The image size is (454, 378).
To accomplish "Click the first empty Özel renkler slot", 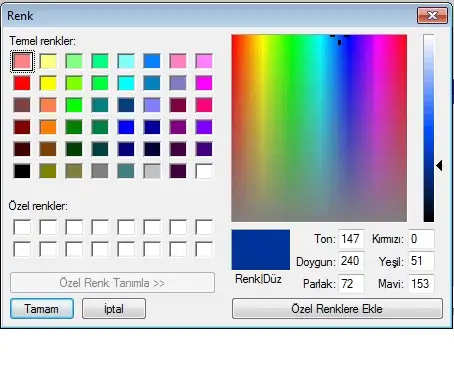I will (x=22, y=227).
